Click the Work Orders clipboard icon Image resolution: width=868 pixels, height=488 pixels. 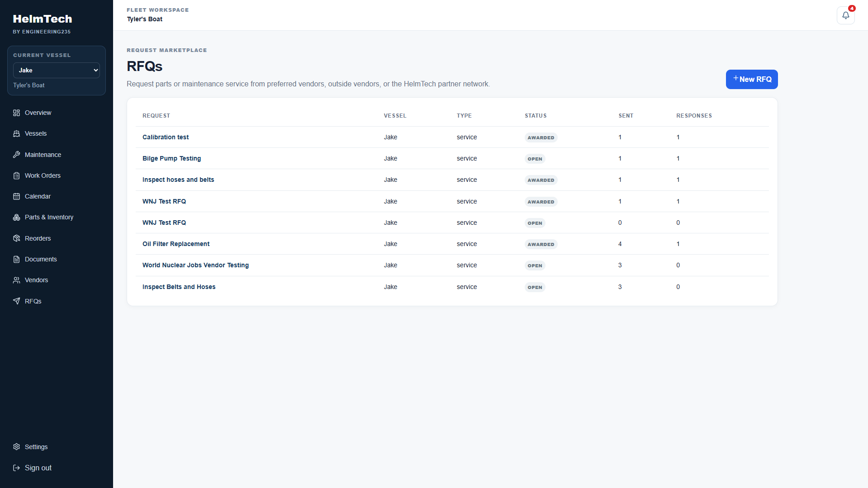tap(17, 175)
